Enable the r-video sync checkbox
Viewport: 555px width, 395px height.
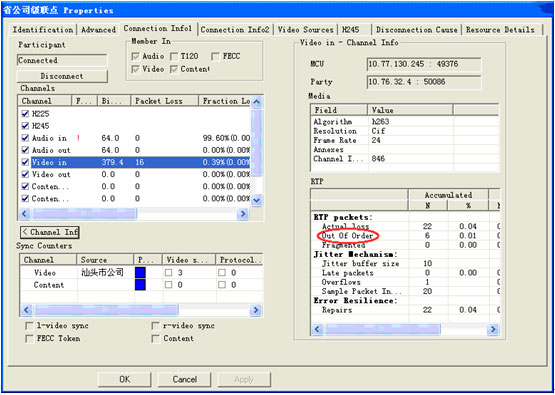click(155, 326)
